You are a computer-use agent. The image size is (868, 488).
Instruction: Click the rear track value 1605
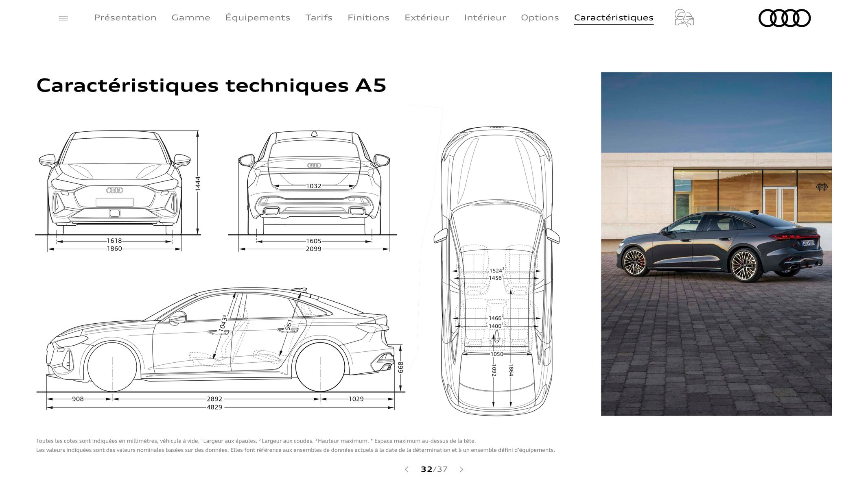(x=314, y=241)
